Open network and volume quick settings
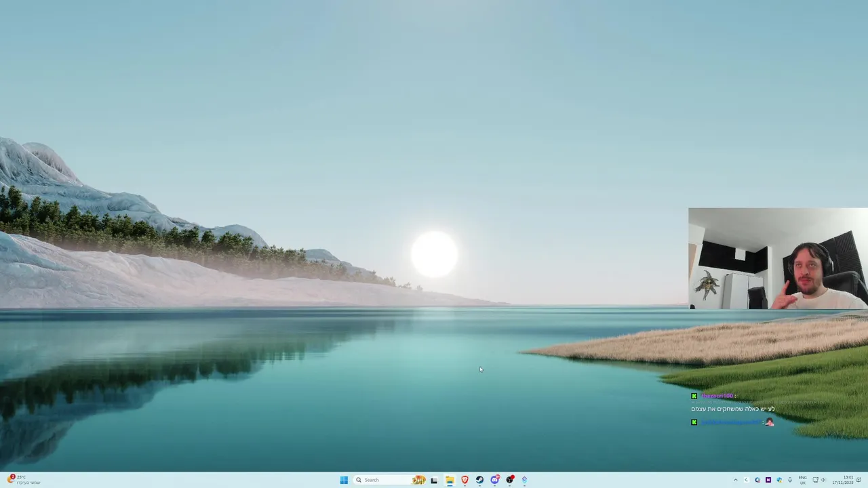Viewport: 868px width, 488px height. [x=818, y=480]
